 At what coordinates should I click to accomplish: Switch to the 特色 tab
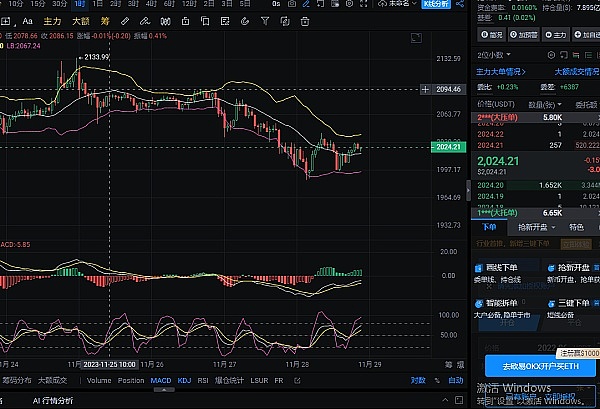coord(575,228)
